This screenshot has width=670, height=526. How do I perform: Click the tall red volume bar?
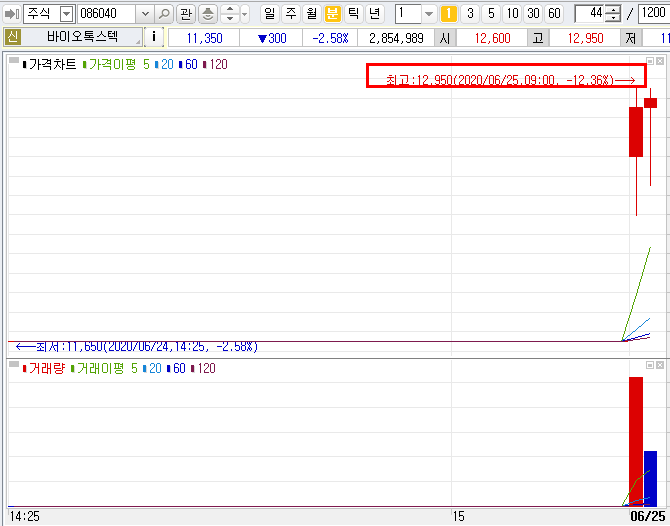636,442
